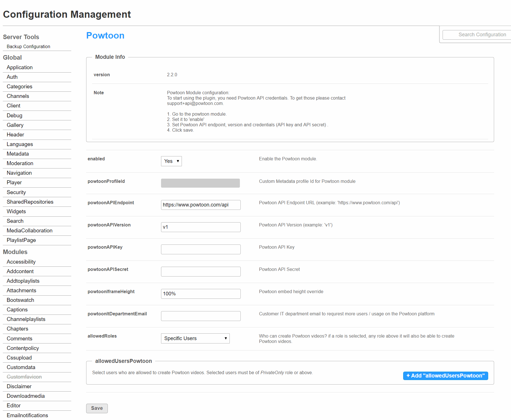
Task: Open the Client configuration
Action: (x=14, y=106)
